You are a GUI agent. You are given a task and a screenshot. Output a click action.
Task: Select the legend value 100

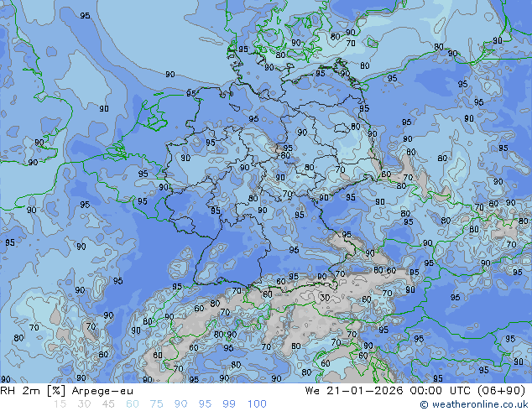click(257, 404)
